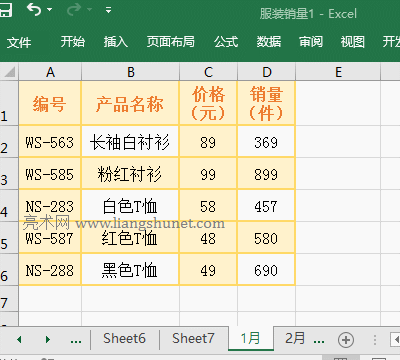
Task: Select price cell with value 58
Action: (x=208, y=206)
